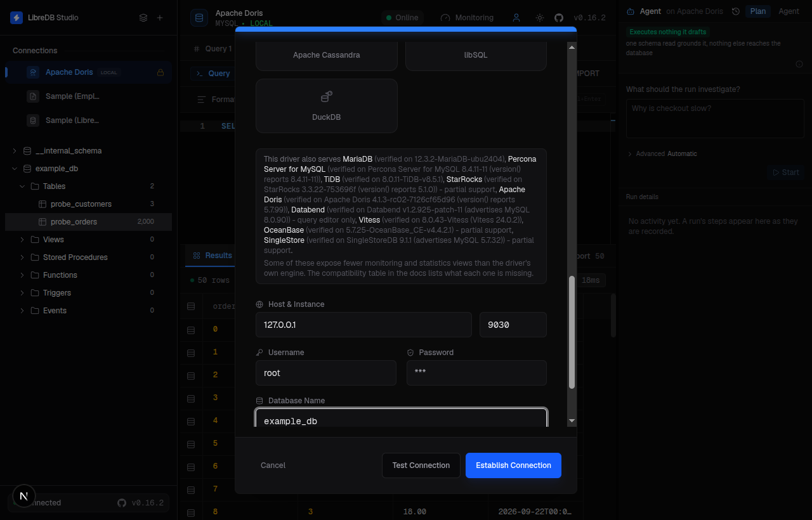Click the Sample (Libre… connection database icon
Image resolution: width=812 pixels, height=520 pixels.
pos(33,120)
